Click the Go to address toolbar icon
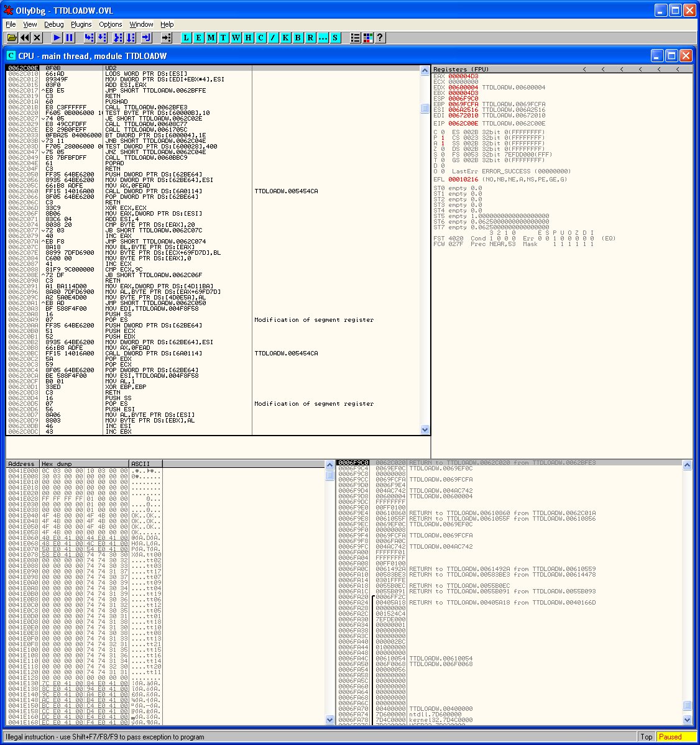 point(167,37)
